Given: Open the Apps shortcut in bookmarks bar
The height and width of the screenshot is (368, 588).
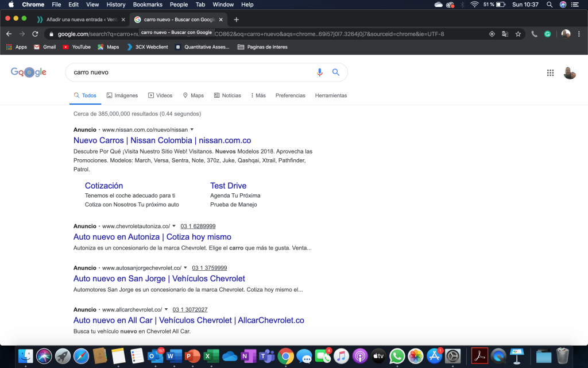Looking at the screenshot, I should [x=17, y=47].
